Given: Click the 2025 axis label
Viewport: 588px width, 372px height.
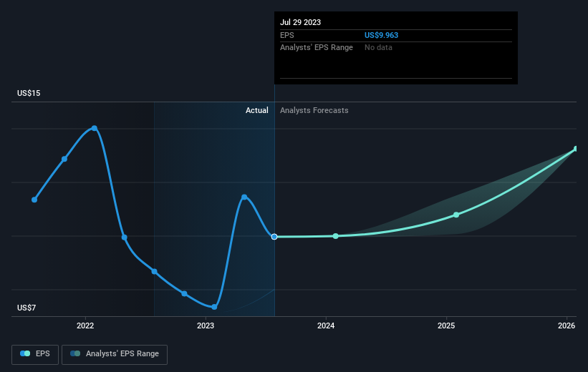Looking at the screenshot, I should pyautogui.click(x=446, y=325).
